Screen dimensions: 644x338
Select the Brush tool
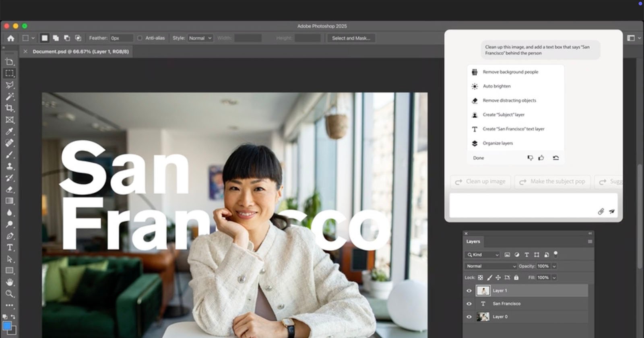(x=9, y=155)
